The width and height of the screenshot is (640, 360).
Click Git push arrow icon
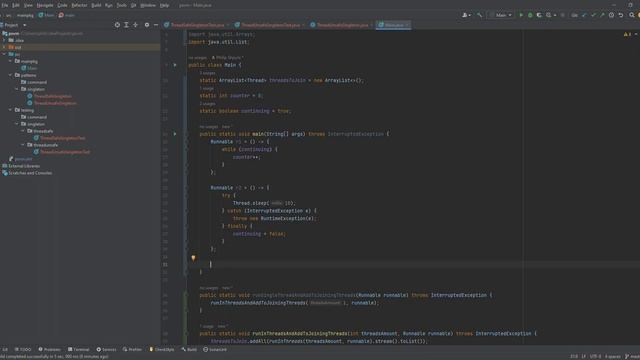click(602, 15)
